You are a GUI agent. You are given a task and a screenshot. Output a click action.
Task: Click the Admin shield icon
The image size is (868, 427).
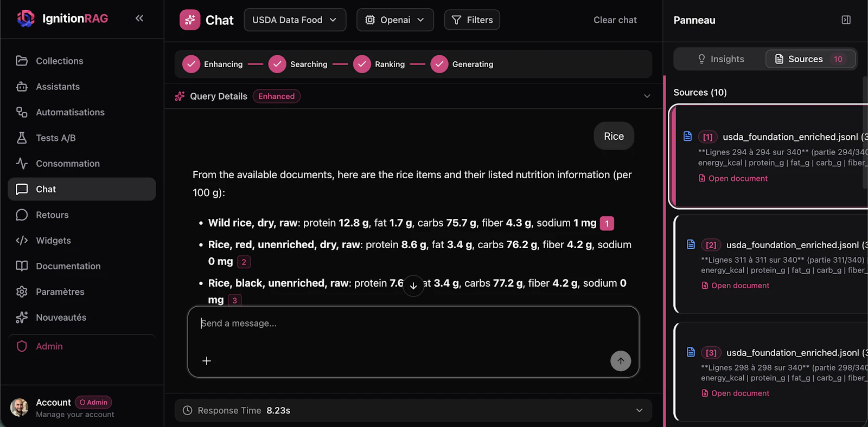(22, 346)
